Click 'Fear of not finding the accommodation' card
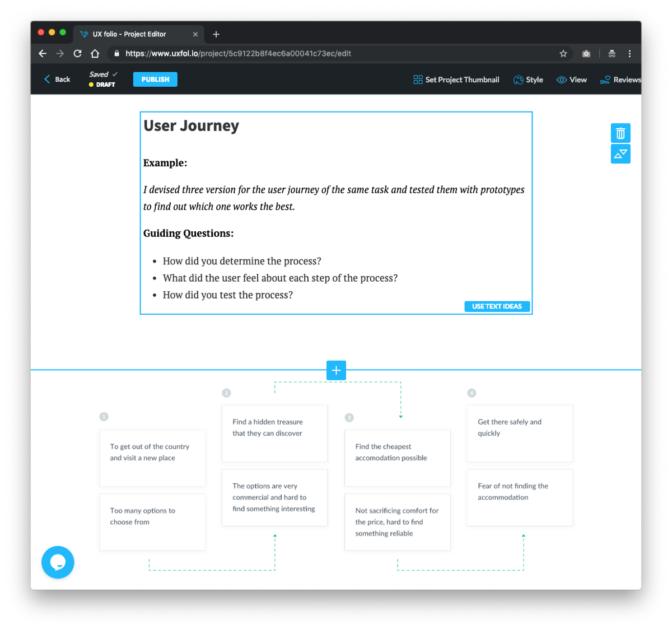The width and height of the screenshot is (672, 630). pos(520,498)
